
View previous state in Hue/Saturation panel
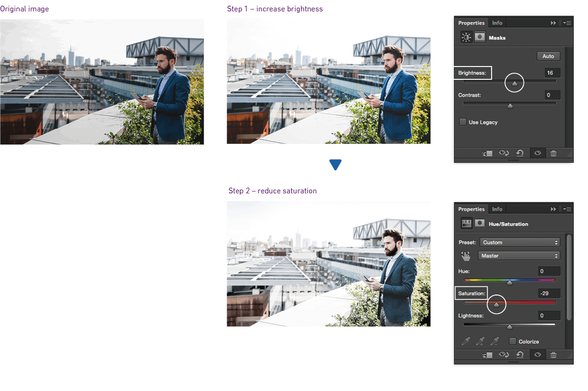503,355
